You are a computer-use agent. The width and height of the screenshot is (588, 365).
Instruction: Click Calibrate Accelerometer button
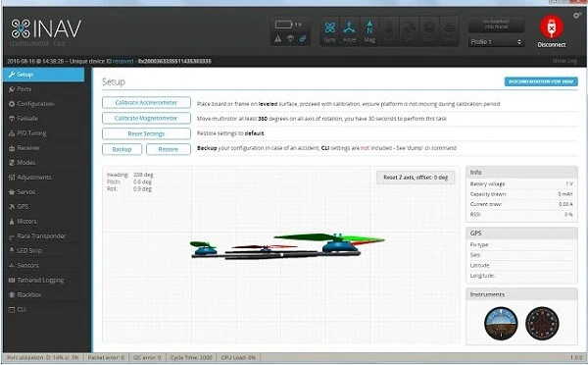pos(146,102)
